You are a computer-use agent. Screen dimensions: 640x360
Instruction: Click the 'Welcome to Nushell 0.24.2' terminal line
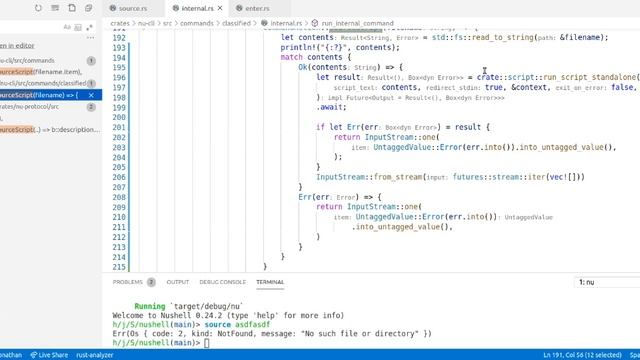coord(228,316)
